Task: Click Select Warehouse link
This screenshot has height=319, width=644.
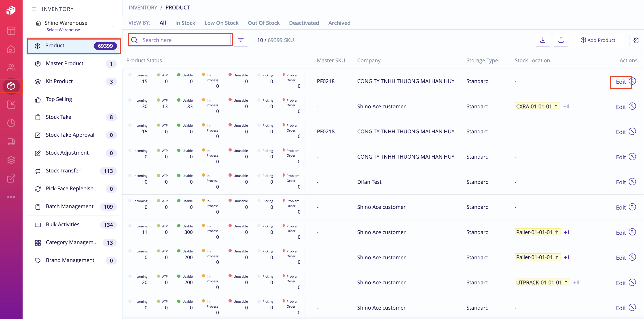Action: tap(63, 30)
